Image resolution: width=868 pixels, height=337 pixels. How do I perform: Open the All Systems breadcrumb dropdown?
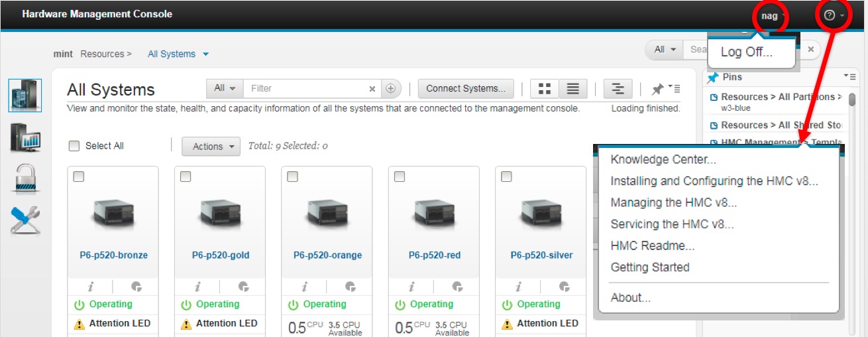click(178, 54)
